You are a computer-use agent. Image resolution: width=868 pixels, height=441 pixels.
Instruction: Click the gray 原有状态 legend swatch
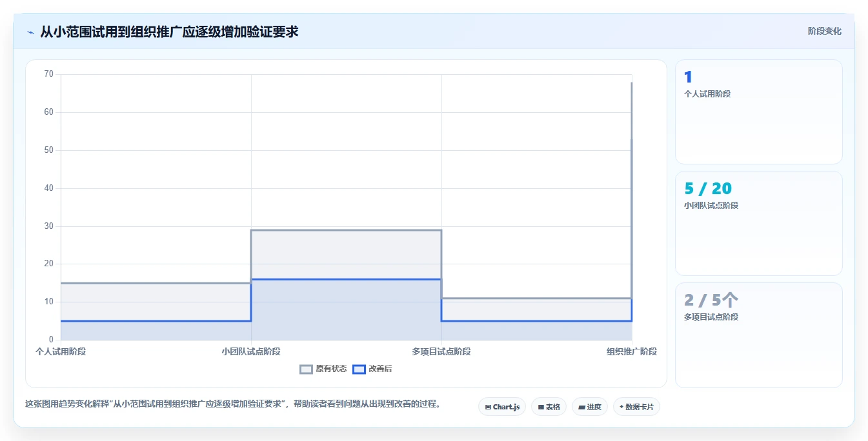[307, 369]
